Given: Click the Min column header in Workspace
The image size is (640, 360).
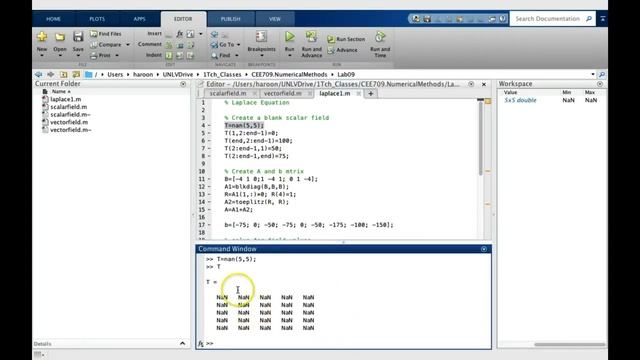Looking at the screenshot, I should [x=567, y=92].
